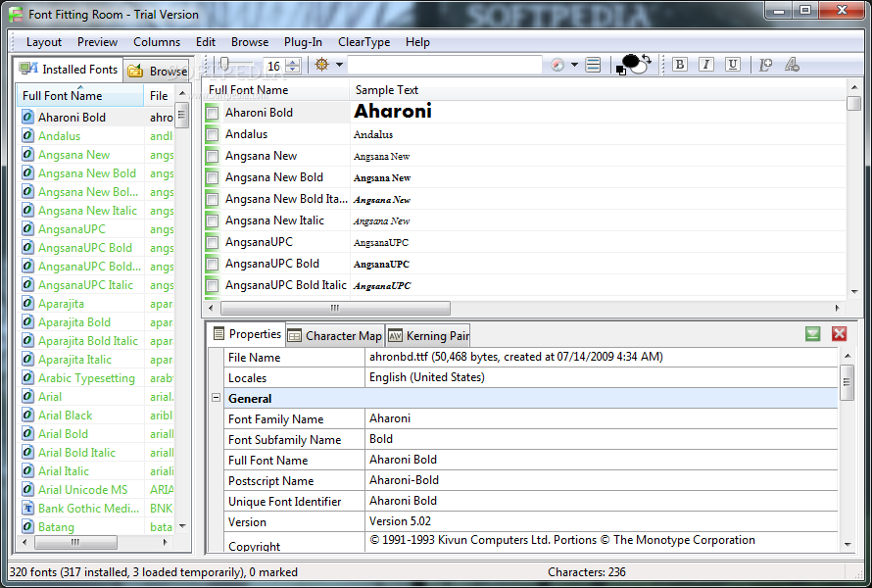The height and width of the screenshot is (588, 872).
Task: Open the Browse menu
Action: (250, 42)
